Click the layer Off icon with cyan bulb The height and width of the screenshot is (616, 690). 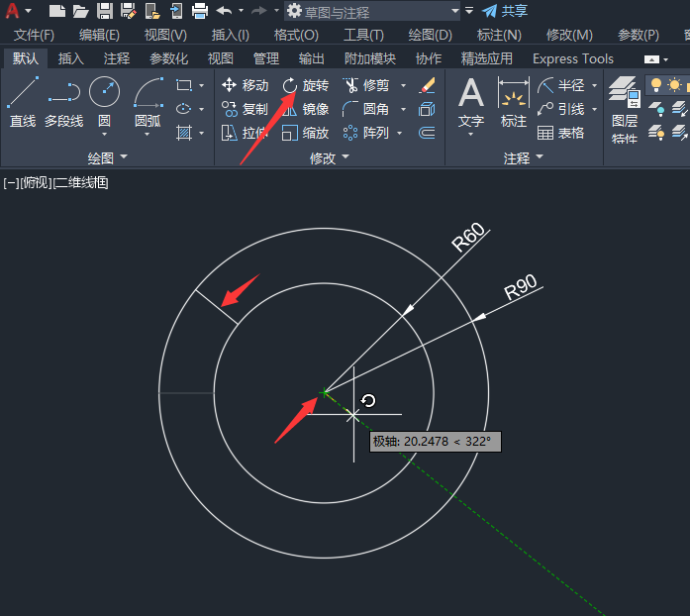[656, 109]
